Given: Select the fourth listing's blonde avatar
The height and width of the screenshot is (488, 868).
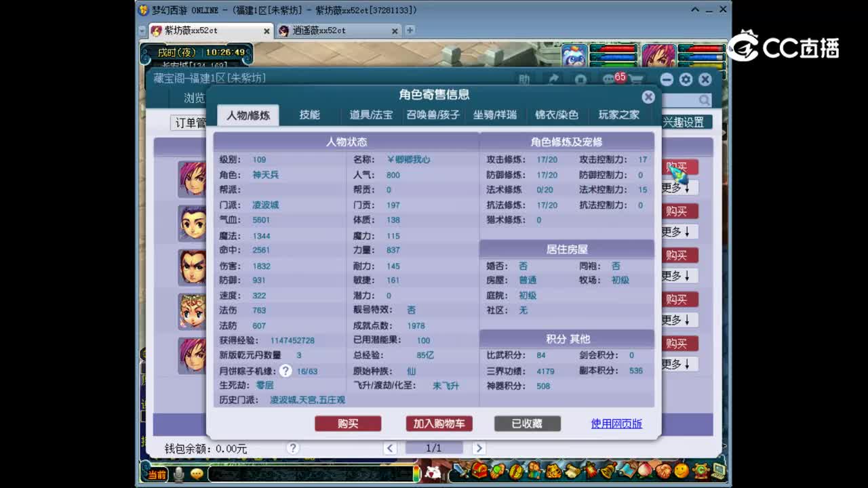Looking at the screenshot, I should pos(193,311).
